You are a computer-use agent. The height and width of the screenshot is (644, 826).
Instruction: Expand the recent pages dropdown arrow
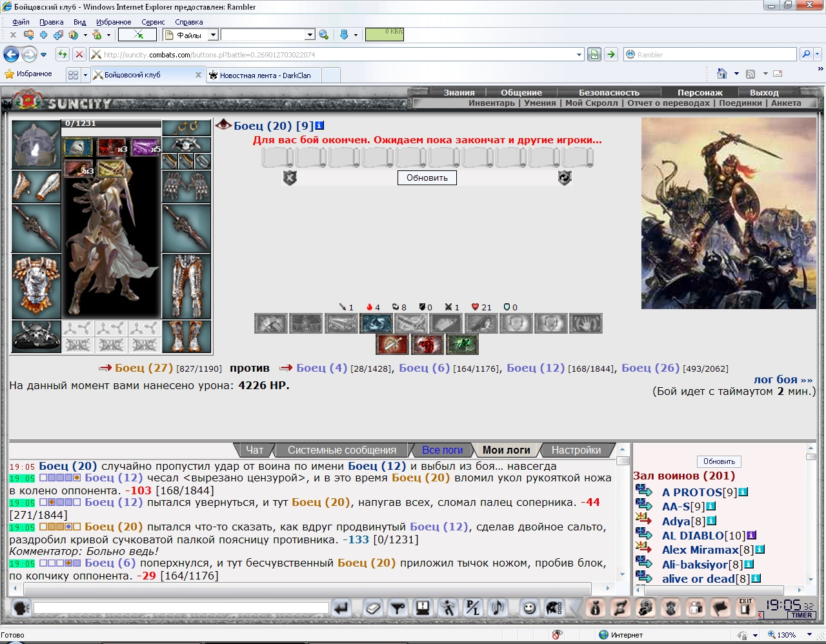pyautogui.click(x=43, y=55)
